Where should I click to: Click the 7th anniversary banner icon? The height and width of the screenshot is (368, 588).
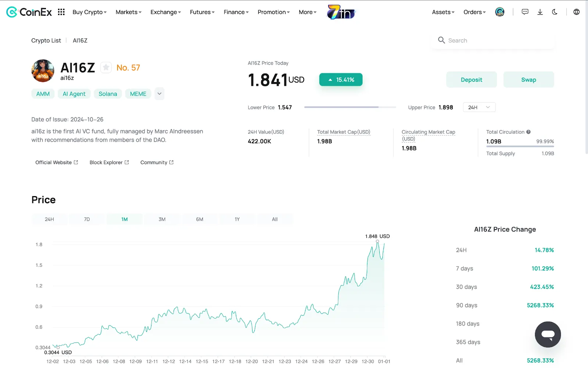click(341, 12)
